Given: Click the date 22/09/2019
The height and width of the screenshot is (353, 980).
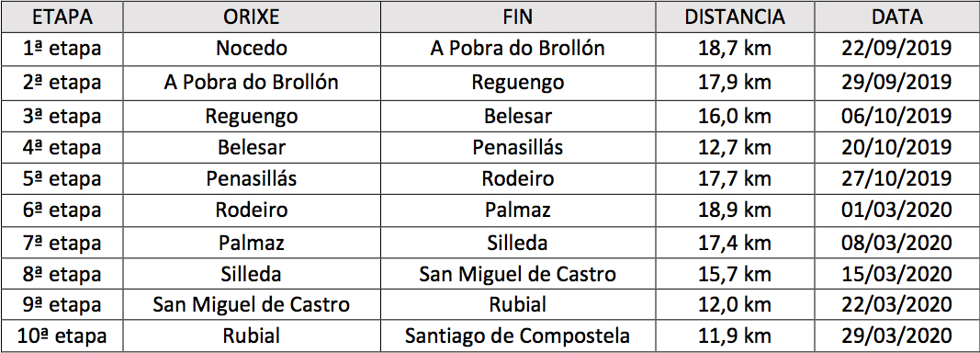Looking at the screenshot, I should pos(896,49).
